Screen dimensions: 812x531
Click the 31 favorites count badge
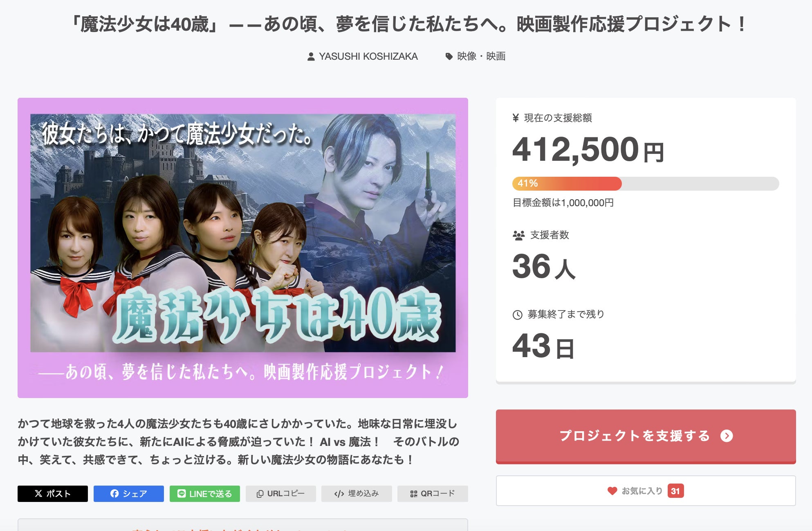(675, 491)
